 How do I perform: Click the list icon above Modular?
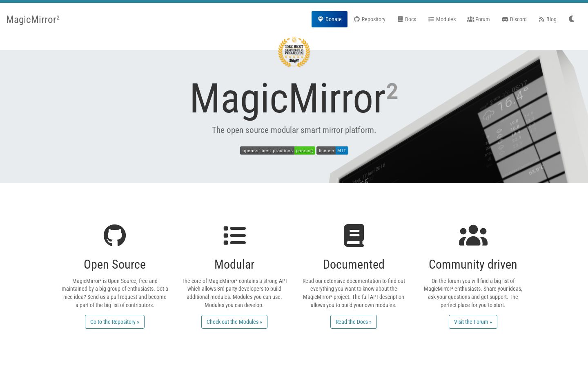234,235
